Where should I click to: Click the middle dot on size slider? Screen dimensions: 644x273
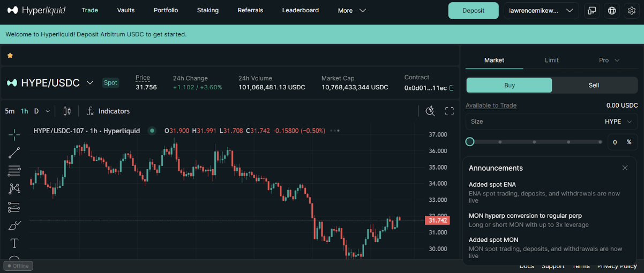(x=534, y=142)
